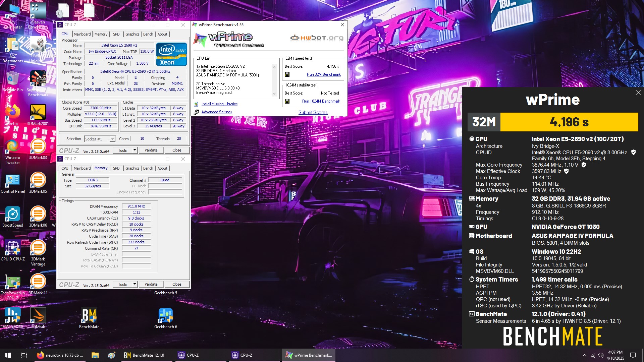Open About tab in lower CPU-Z window
Screen dimensions: 644x362
pos(162,168)
